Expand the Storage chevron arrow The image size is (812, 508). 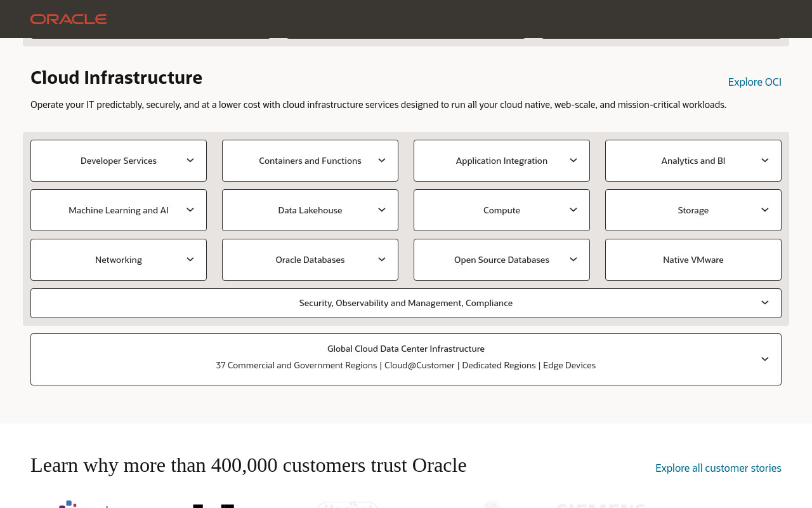765,210
